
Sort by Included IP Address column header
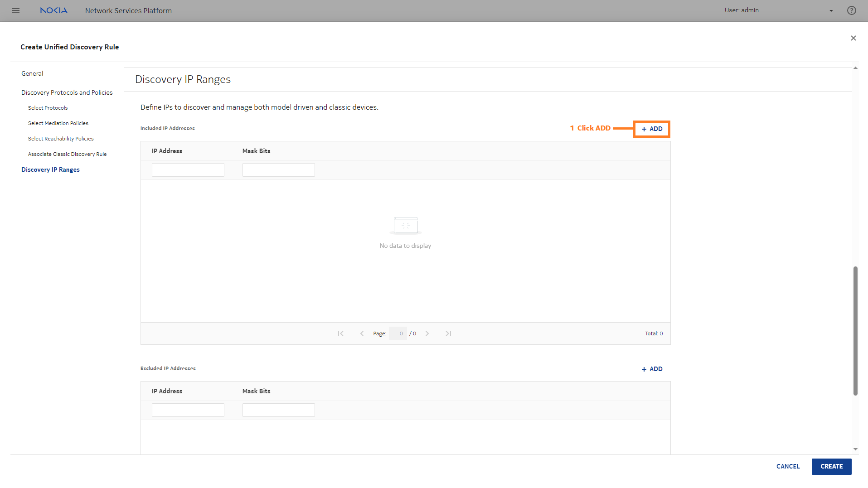click(167, 151)
